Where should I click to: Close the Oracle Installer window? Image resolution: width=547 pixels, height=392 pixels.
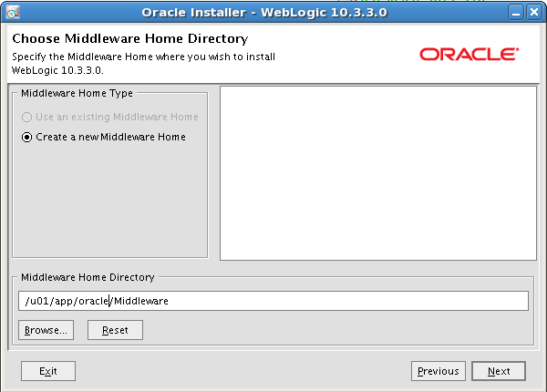click(534, 13)
